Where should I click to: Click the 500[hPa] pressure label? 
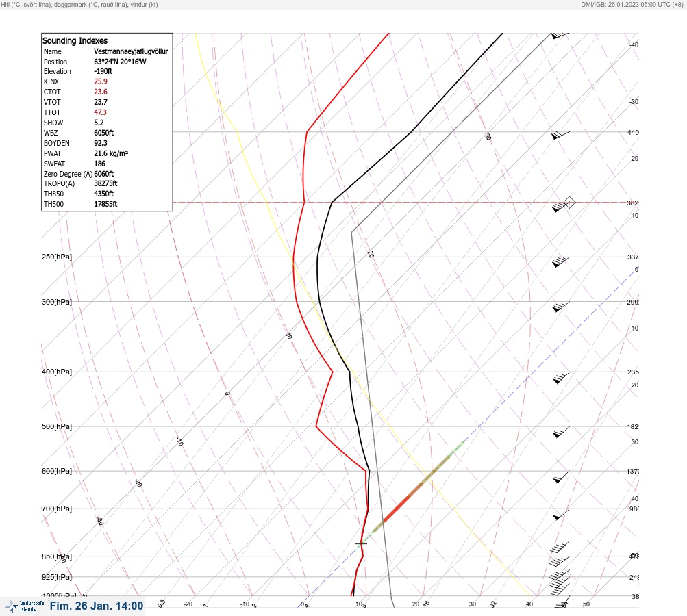[x=57, y=426]
